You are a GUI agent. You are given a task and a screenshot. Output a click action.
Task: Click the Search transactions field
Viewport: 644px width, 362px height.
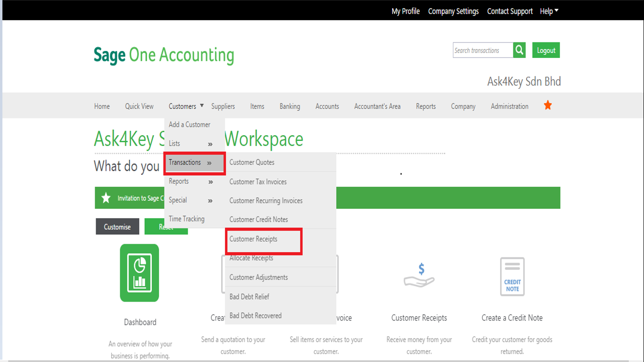(x=483, y=50)
